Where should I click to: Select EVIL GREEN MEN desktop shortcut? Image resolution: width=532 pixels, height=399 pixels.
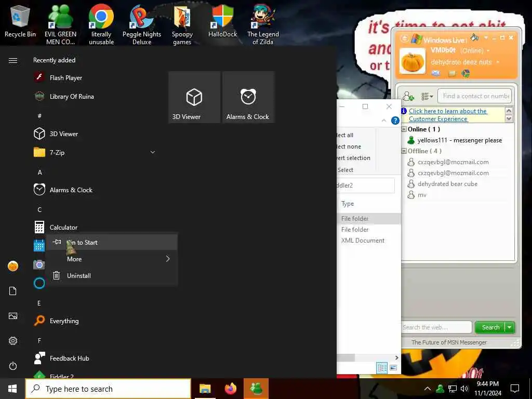coord(60,24)
